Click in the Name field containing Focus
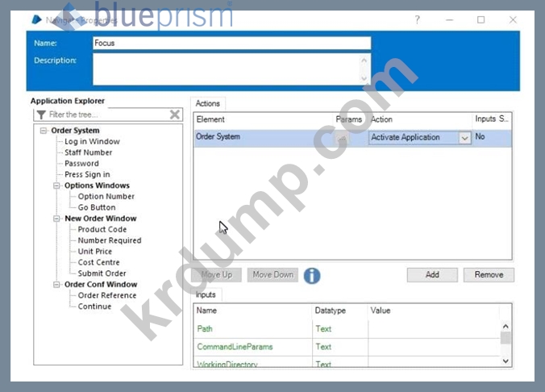This screenshot has width=545, height=392. click(x=231, y=44)
